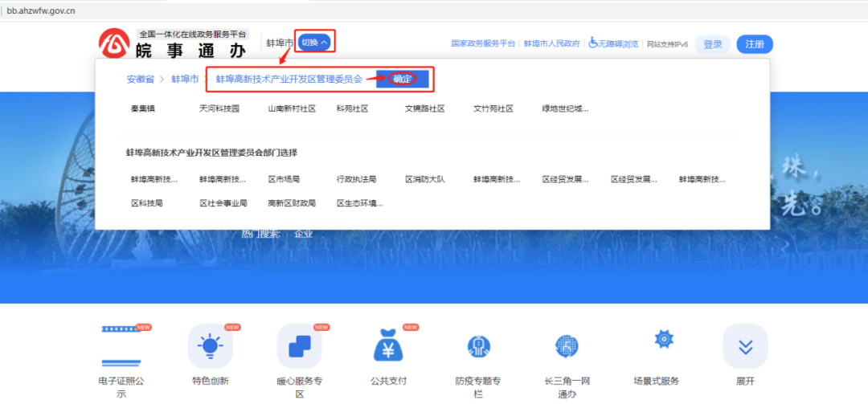
Task: Choose 山南新村社区
Action: [x=292, y=109]
